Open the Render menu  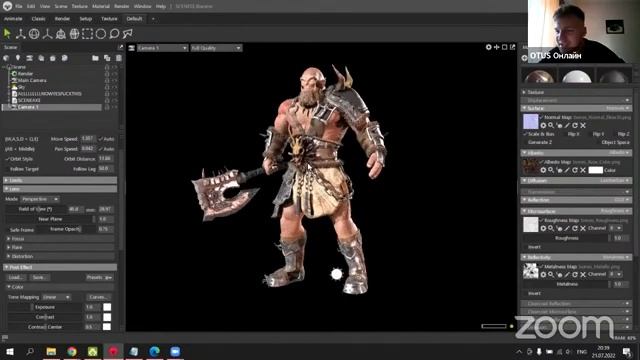point(121,7)
